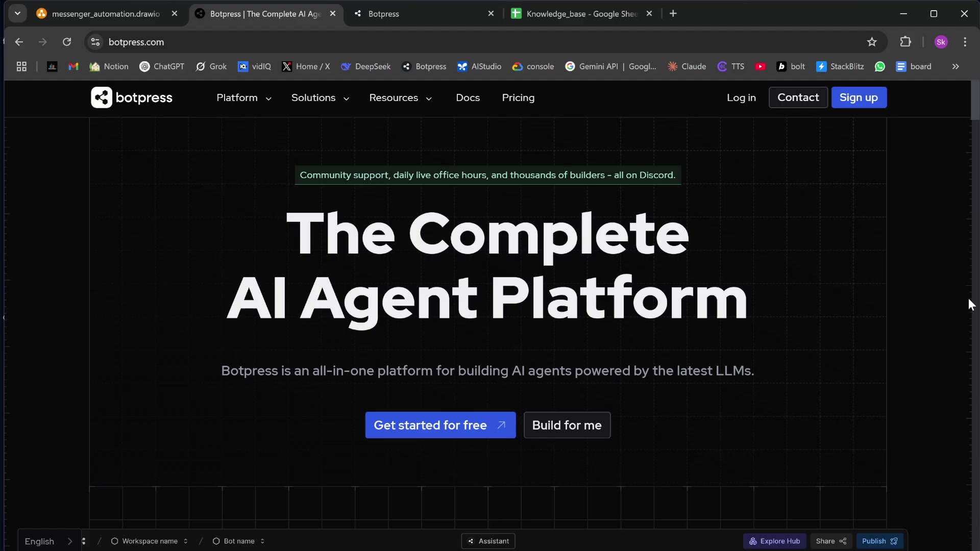Viewport: 980px width, 551px height.
Task: Bookmark this page with star icon
Action: tap(872, 42)
